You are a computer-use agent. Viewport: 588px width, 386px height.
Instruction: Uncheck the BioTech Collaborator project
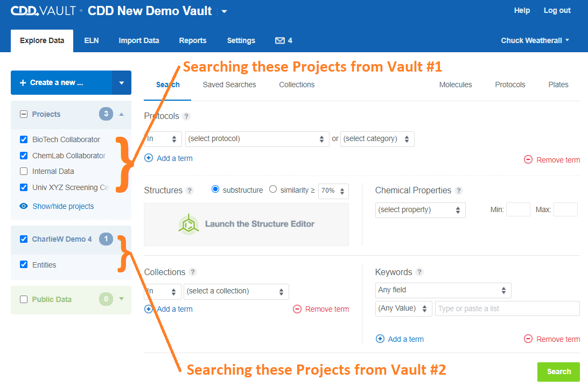pyautogui.click(x=24, y=139)
